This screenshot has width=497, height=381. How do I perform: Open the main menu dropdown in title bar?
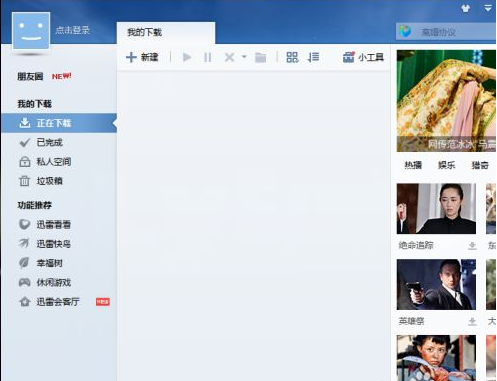point(488,8)
